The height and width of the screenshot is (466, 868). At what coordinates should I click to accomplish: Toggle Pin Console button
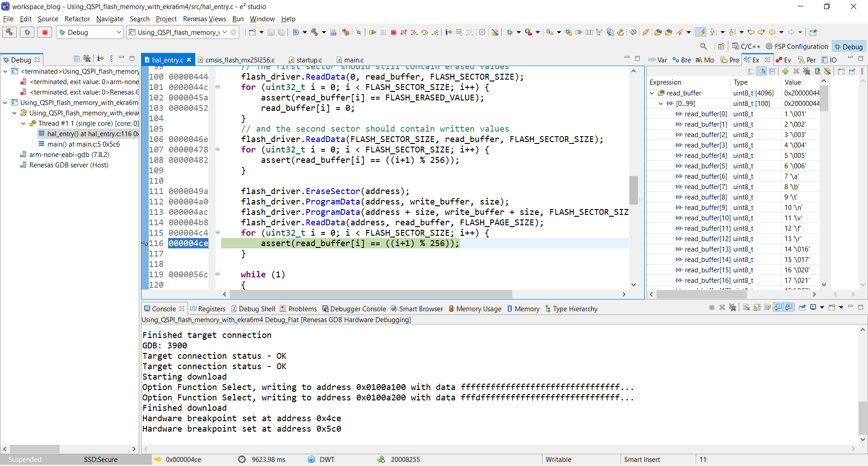pyautogui.click(x=802, y=308)
